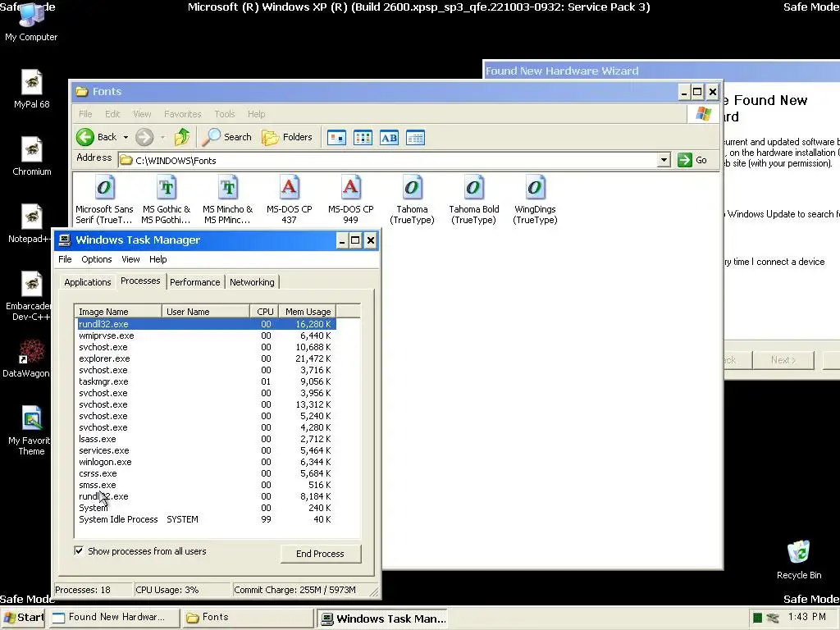840x630 pixels.
Task: Open the DataWagon desktop shortcut
Action: (x=27, y=358)
